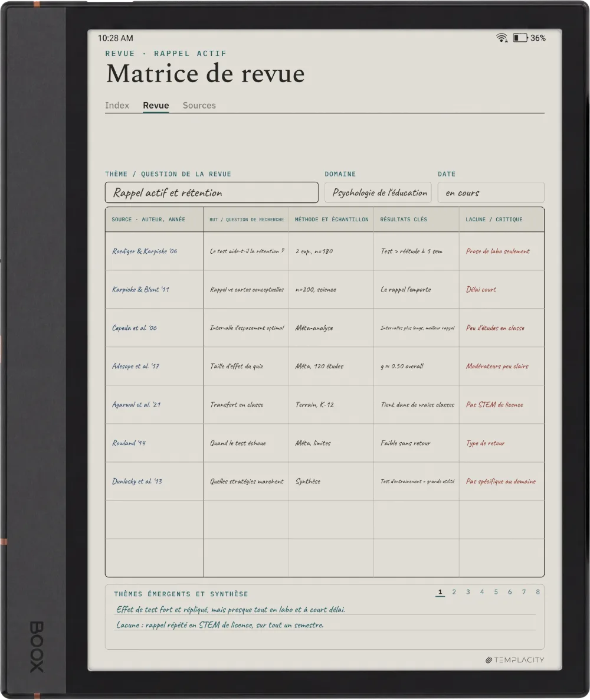The height and width of the screenshot is (700, 590).
Task: Go to page 8 link
Action: 537,592
